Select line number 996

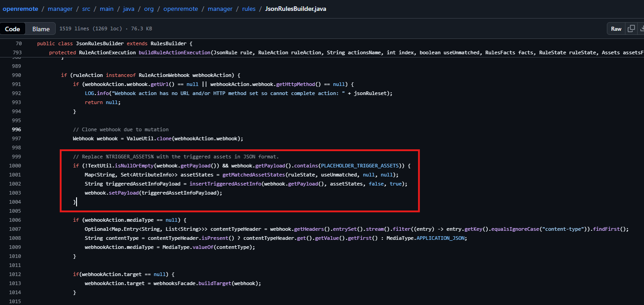(x=16, y=129)
